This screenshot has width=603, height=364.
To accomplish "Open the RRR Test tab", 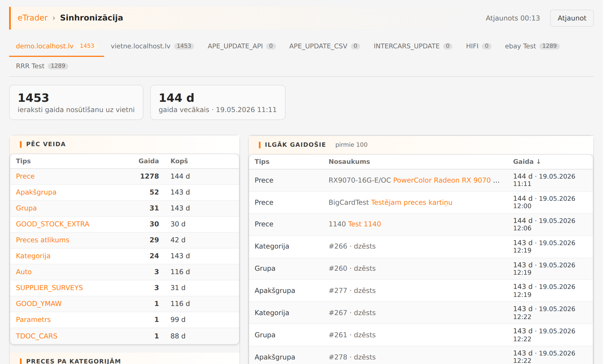I will pyautogui.click(x=42, y=66).
